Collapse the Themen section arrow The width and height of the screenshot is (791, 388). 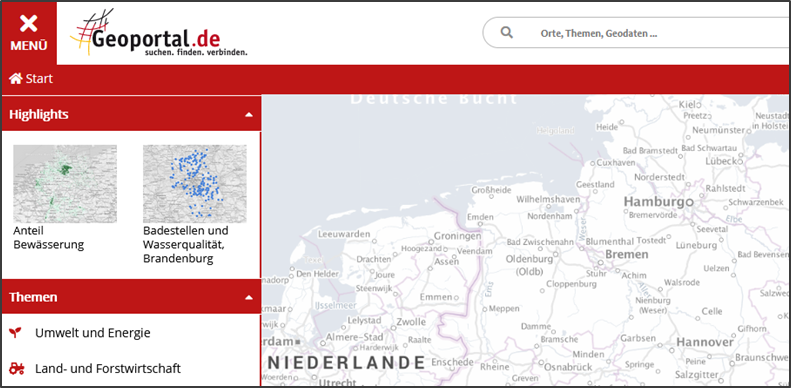[248, 297]
